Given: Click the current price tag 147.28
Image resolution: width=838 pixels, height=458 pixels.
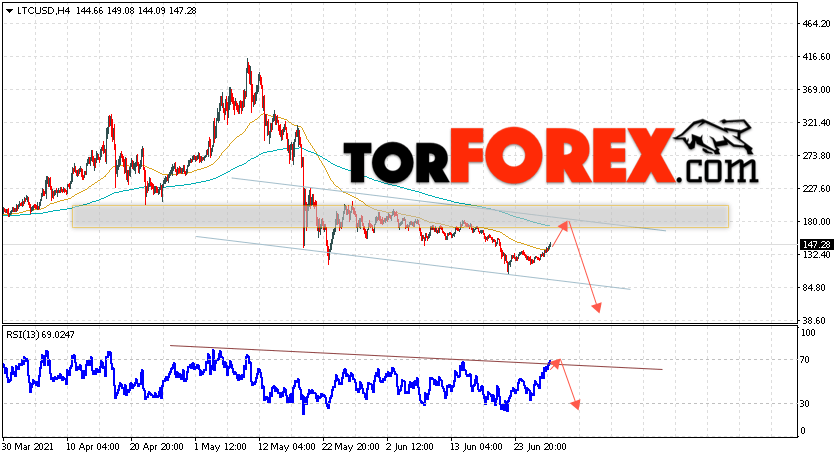Looking at the screenshot, I should tap(816, 245).
